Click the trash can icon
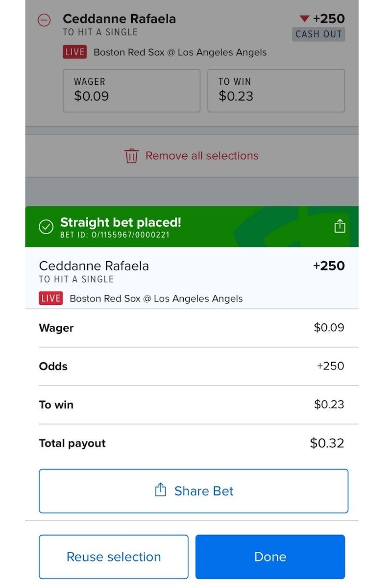392x588 pixels. (132, 156)
